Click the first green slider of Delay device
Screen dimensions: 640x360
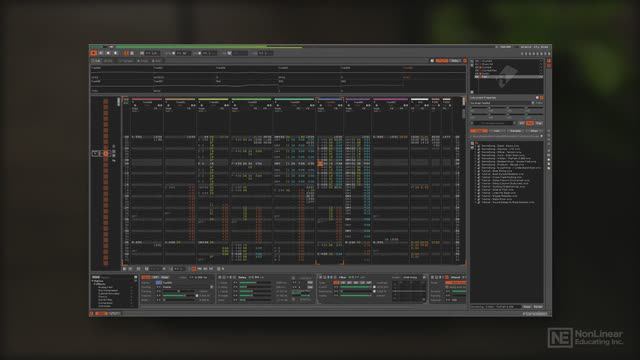click(255, 282)
